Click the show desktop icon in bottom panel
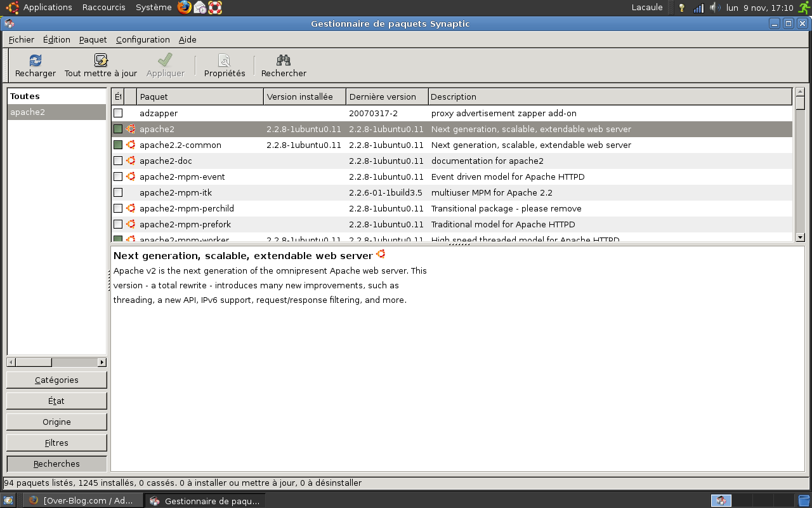The image size is (812, 508). coord(8,500)
